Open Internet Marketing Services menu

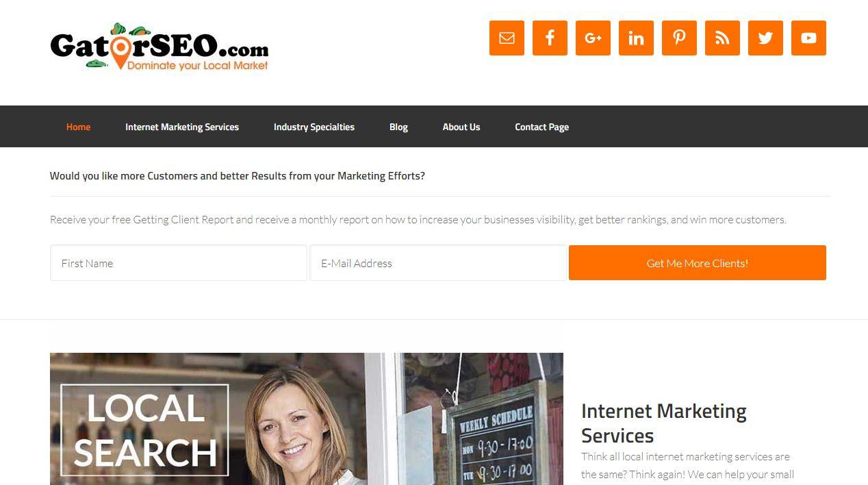tap(182, 127)
